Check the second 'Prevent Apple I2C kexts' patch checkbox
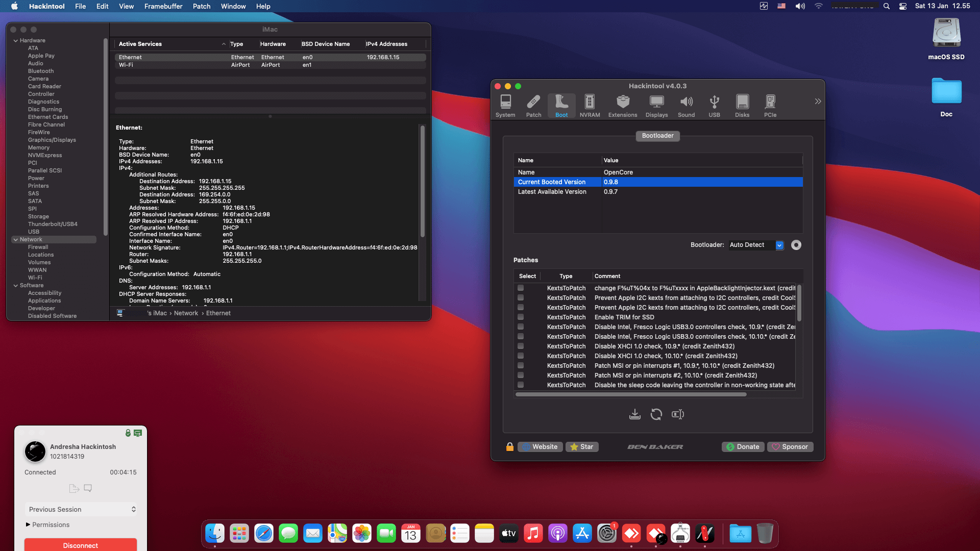This screenshot has height=551, width=980. tap(521, 308)
